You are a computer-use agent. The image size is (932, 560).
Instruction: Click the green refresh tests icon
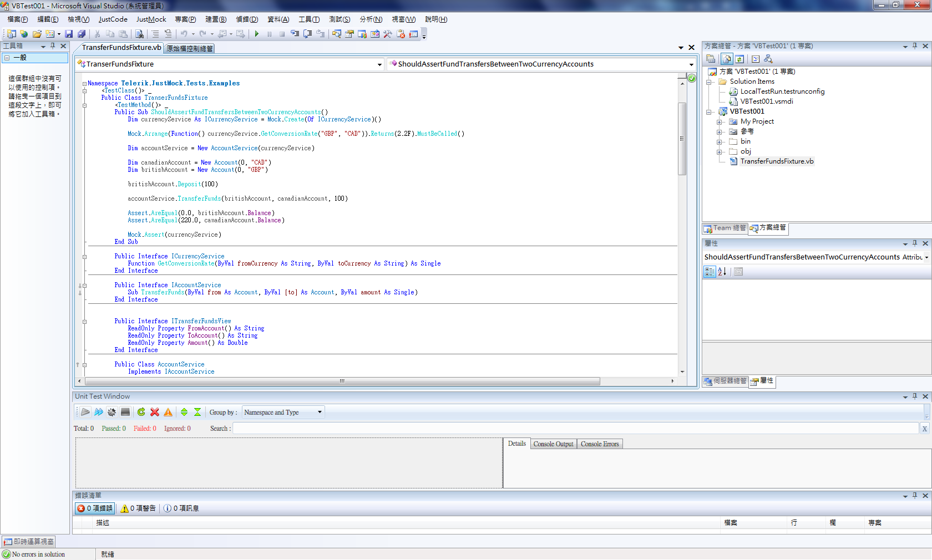click(141, 412)
